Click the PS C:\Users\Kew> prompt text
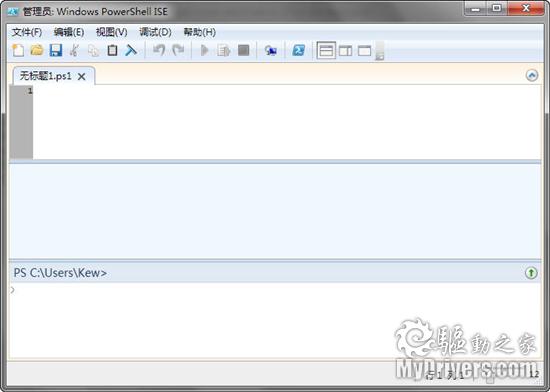This screenshot has height=392, width=550. point(60,273)
